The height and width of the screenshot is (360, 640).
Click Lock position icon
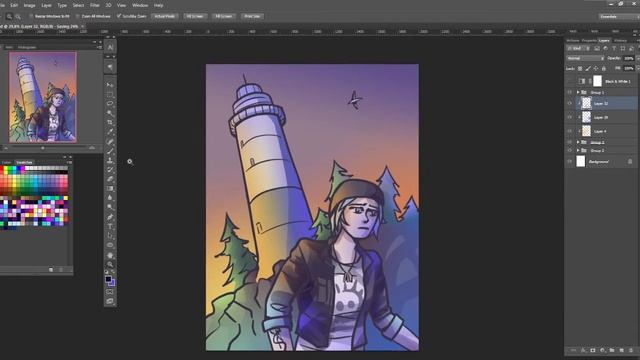(x=596, y=69)
